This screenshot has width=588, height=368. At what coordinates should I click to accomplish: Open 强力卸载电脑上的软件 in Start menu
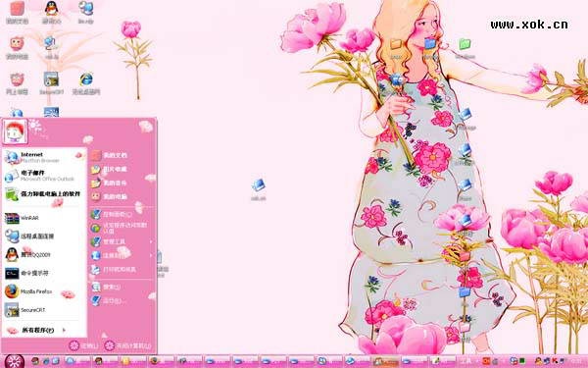coord(44,194)
